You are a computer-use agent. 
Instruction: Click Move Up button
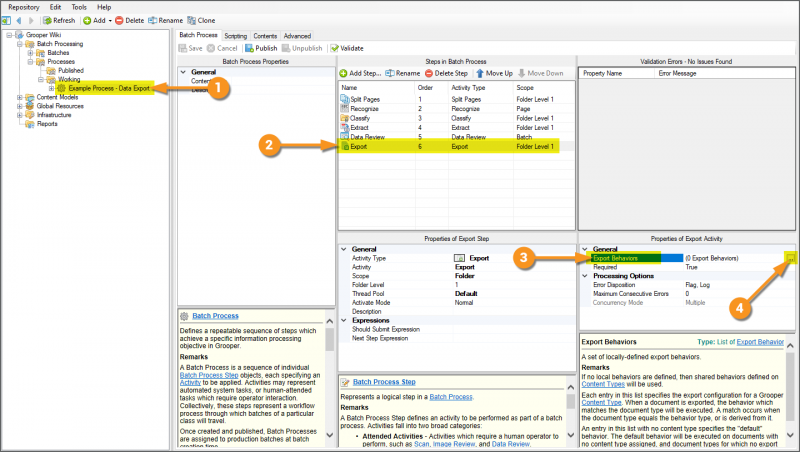pyautogui.click(x=494, y=73)
